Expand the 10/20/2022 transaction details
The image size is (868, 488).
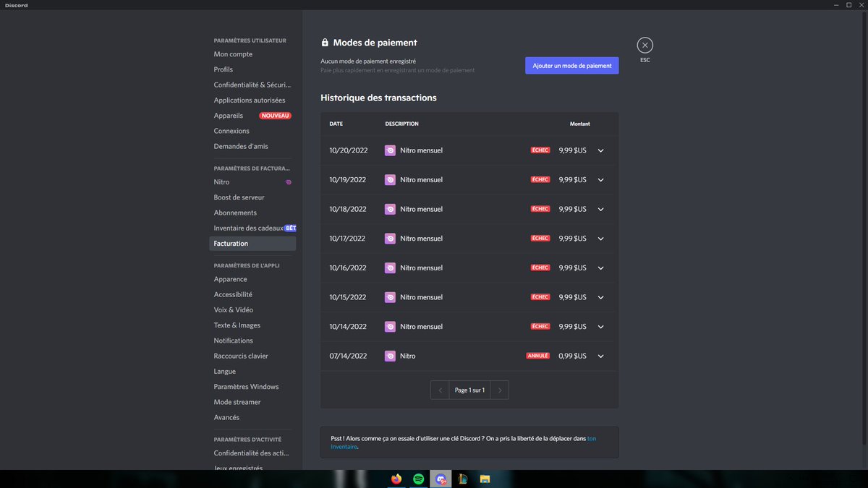[600, 150]
